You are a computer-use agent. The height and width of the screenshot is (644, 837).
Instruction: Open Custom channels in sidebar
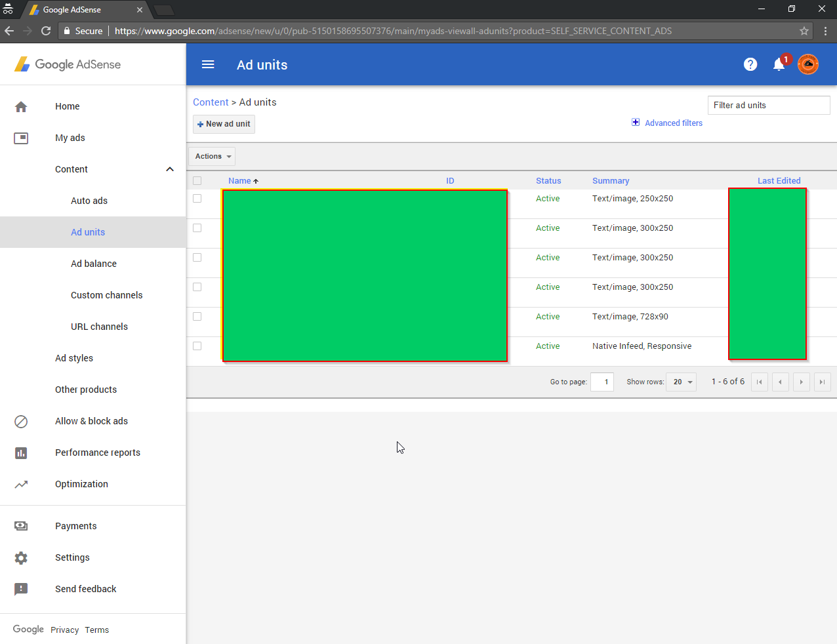(x=107, y=295)
